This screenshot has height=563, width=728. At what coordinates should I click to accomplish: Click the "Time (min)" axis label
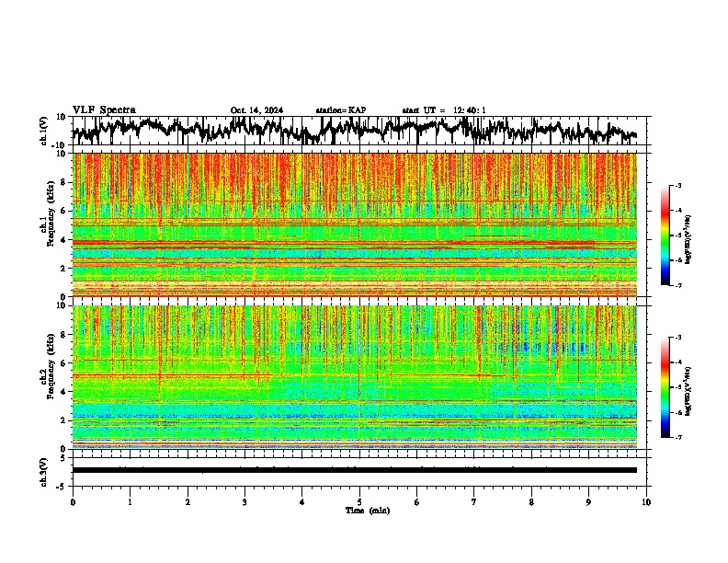tap(368, 511)
